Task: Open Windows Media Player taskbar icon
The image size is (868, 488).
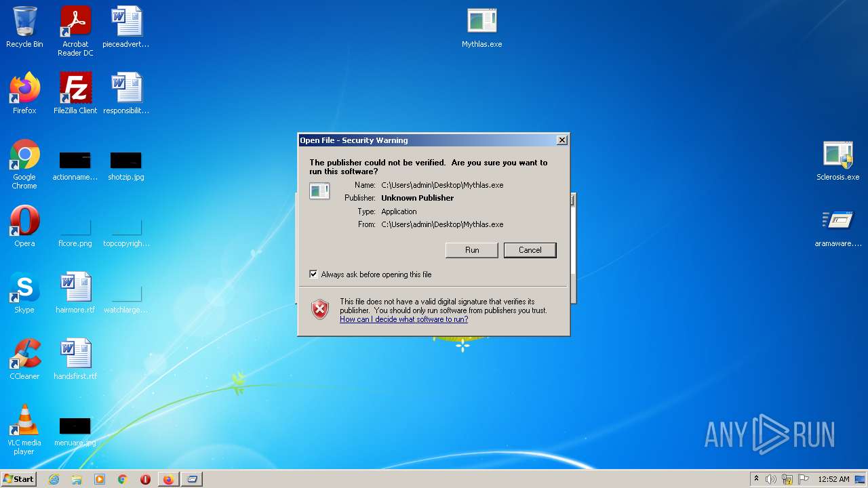Action: click(x=100, y=479)
